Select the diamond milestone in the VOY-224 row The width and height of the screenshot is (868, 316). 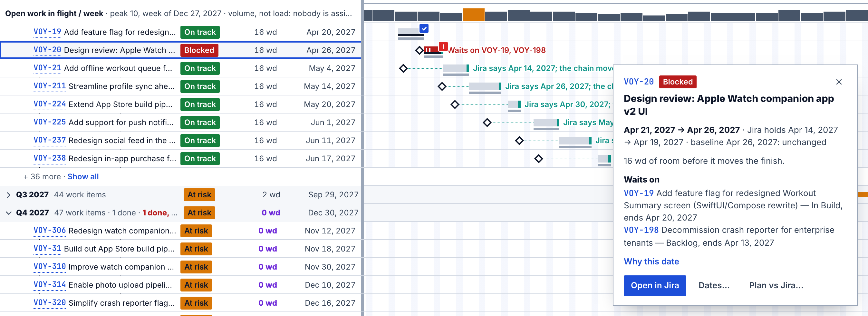[455, 104]
